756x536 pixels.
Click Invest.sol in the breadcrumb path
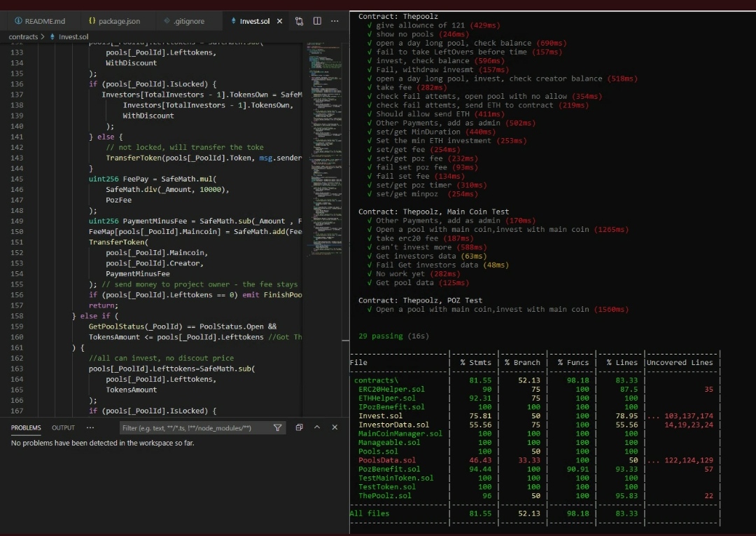[73, 36]
